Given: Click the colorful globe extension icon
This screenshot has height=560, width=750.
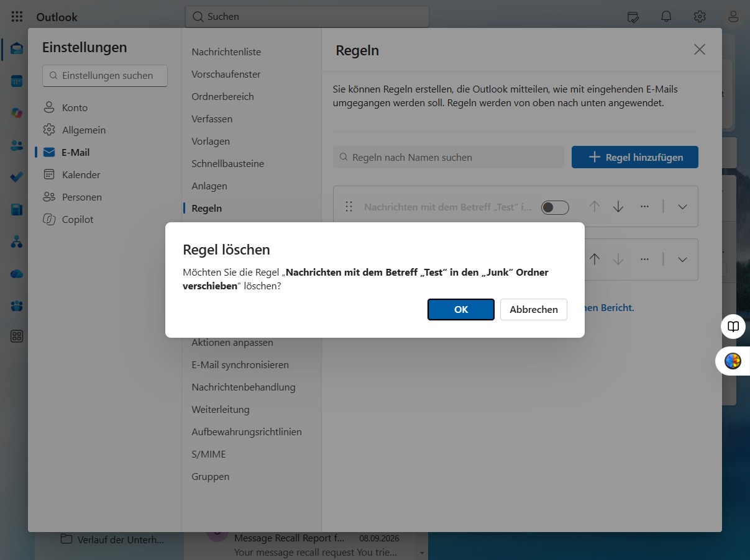Looking at the screenshot, I should tap(733, 361).
